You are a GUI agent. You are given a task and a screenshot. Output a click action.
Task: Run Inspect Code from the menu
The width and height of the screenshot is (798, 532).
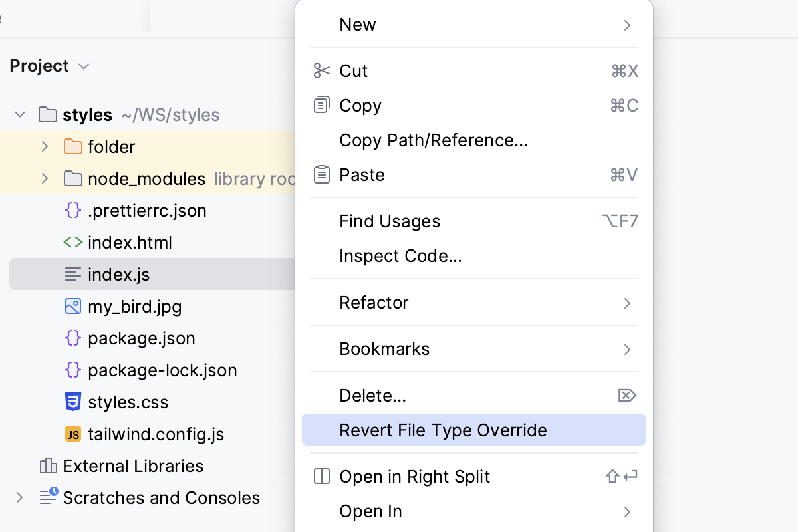(x=400, y=255)
